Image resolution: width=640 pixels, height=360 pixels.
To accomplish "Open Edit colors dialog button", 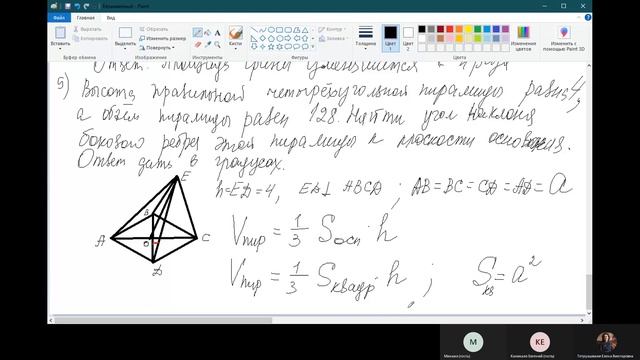I will click(523, 38).
